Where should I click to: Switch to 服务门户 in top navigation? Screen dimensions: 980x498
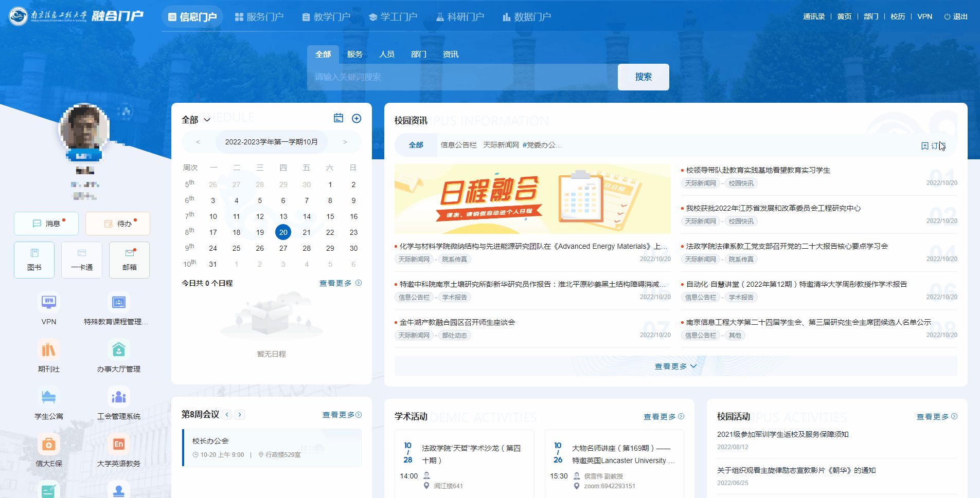(x=259, y=17)
